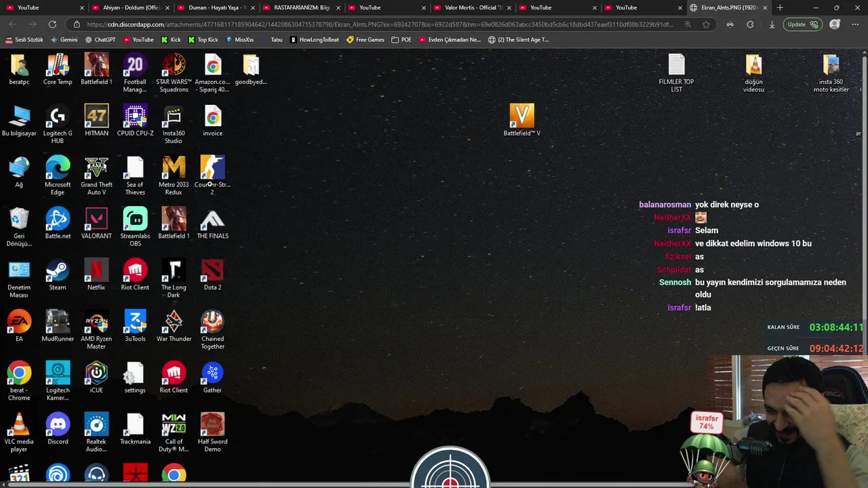Launch Grand Theft Auto V shortcut
This screenshot has height=488, width=868.
tap(96, 176)
